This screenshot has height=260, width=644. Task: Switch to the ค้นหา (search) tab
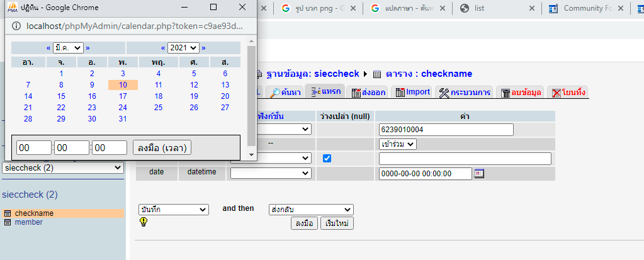(285, 92)
